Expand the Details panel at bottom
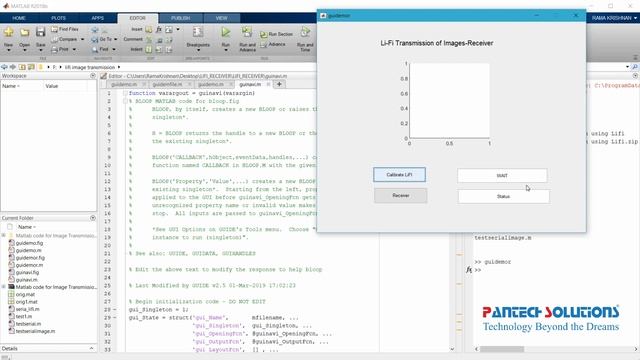 click(x=91, y=349)
